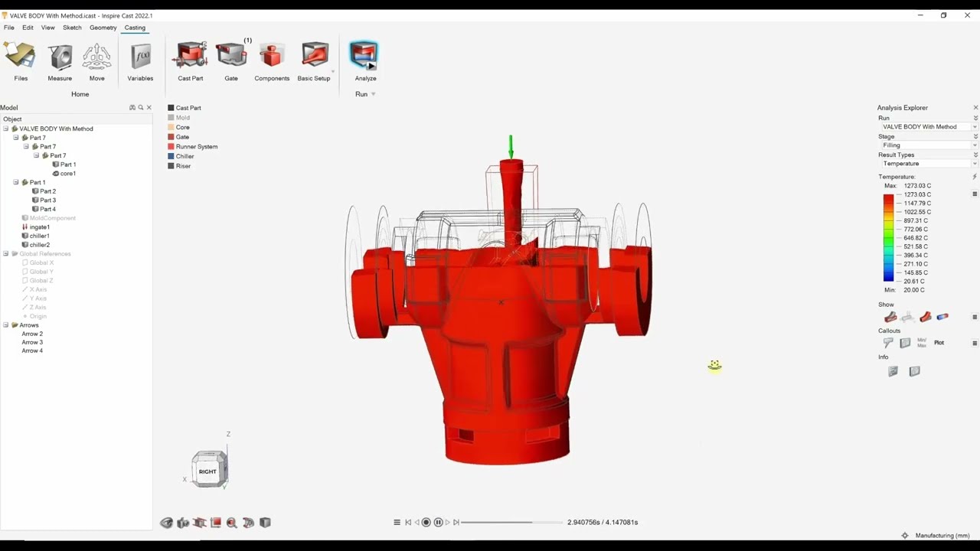Open the Result Types Temperature dropdown
The height and width of the screenshot is (551, 980).
click(x=929, y=164)
